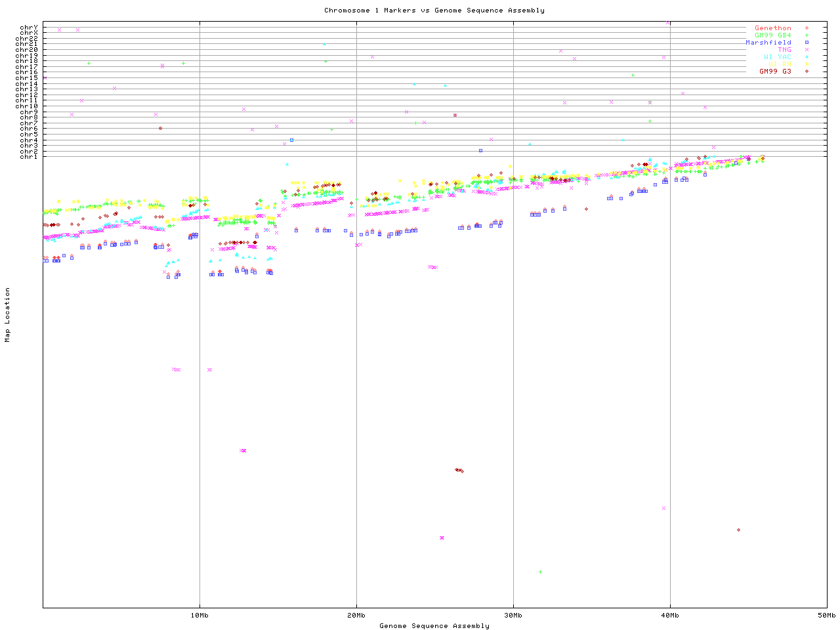Screen dimensions: 840x630
Task: Click the cyan triangle symbol beside WI YAC
Action: tap(807, 57)
